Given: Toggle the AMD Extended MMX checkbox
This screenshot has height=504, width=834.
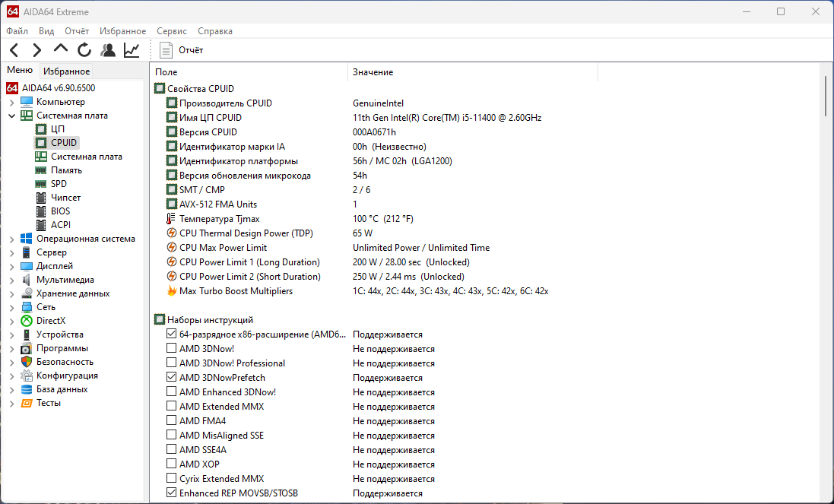Looking at the screenshot, I should (171, 406).
